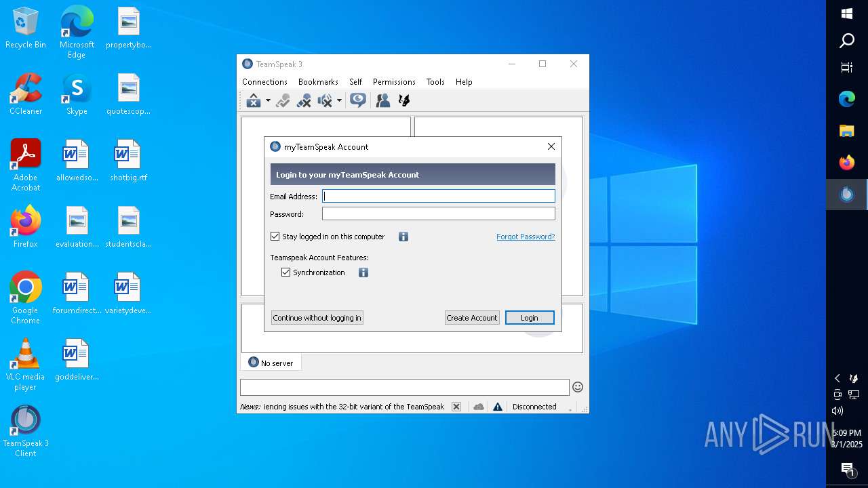Click Continue without logging in
This screenshot has width=868, height=488.
click(x=317, y=317)
